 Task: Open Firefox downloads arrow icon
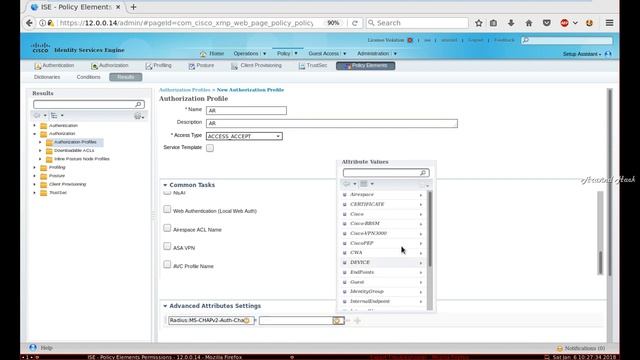(x=511, y=23)
